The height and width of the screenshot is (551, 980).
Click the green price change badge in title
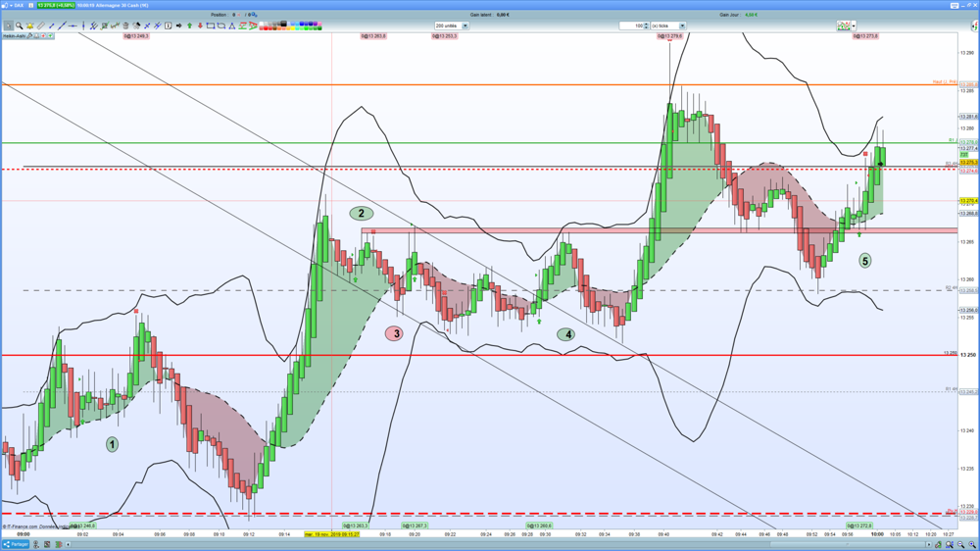click(56, 5)
